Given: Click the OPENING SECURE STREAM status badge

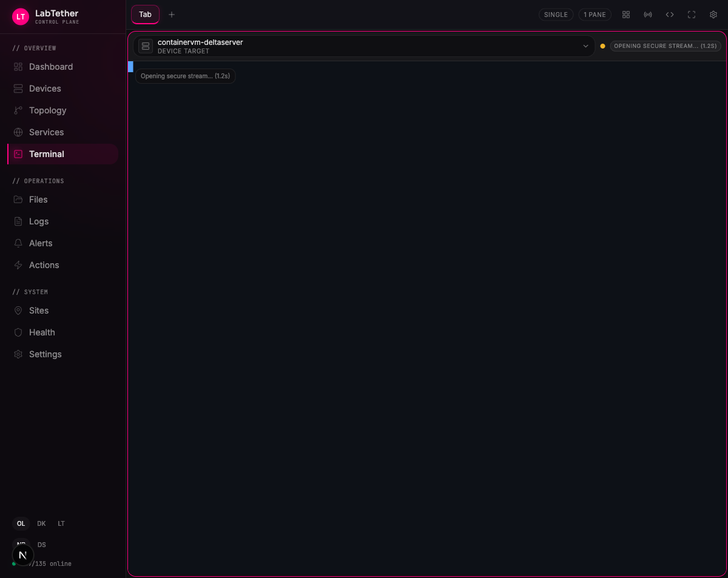Looking at the screenshot, I should (666, 46).
